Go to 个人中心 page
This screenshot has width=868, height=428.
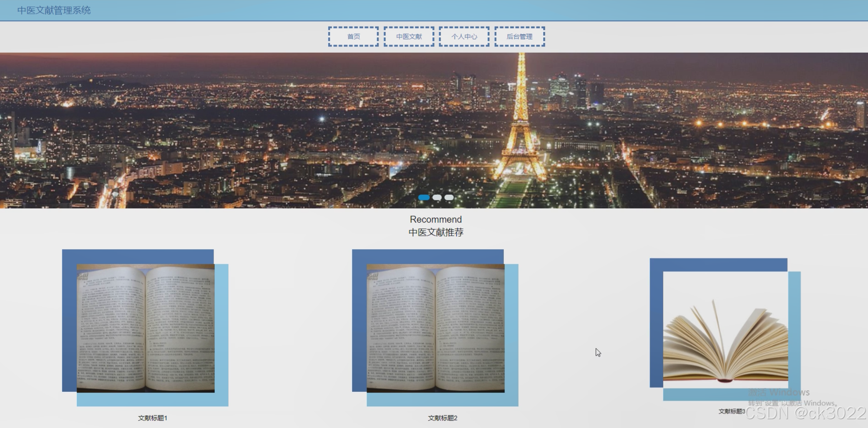(x=464, y=37)
